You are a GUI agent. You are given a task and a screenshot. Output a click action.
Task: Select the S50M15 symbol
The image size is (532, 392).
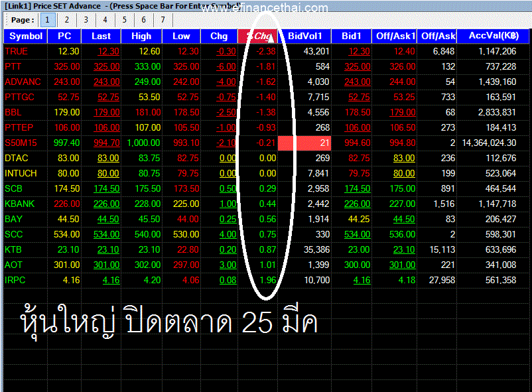[21, 143]
